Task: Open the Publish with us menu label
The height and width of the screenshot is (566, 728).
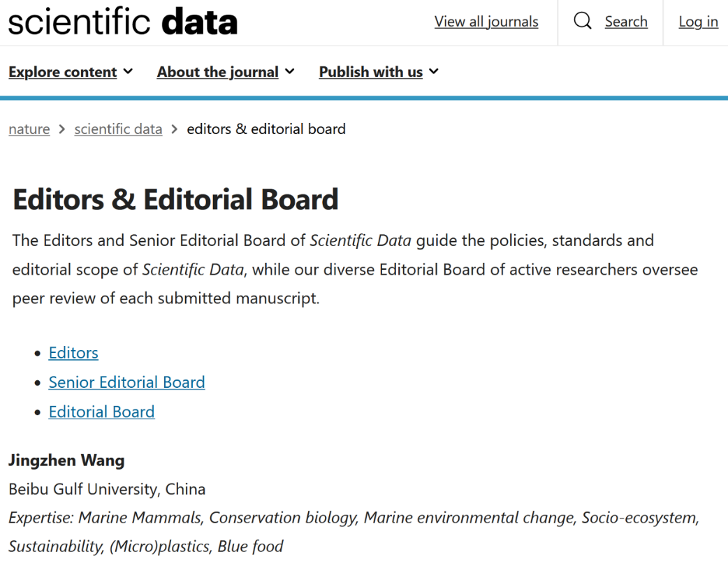Action: [370, 72]
